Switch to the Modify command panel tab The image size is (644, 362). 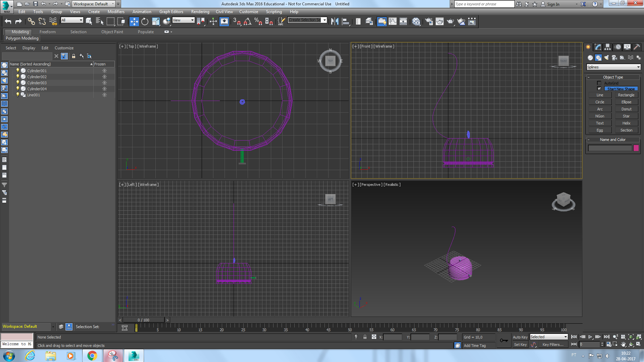click(598, 47)
